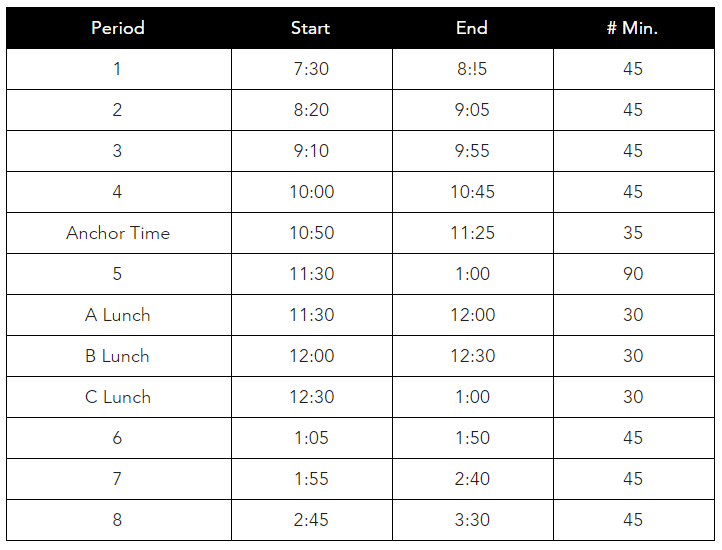Select the A Lunch cell
The image size is (722, 550).
pos(118,315)
